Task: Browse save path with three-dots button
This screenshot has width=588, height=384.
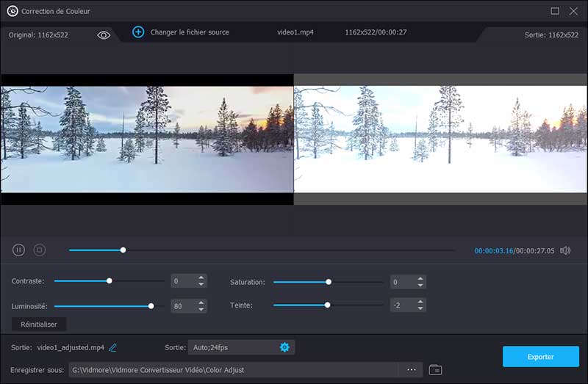Action: (411, 370)
